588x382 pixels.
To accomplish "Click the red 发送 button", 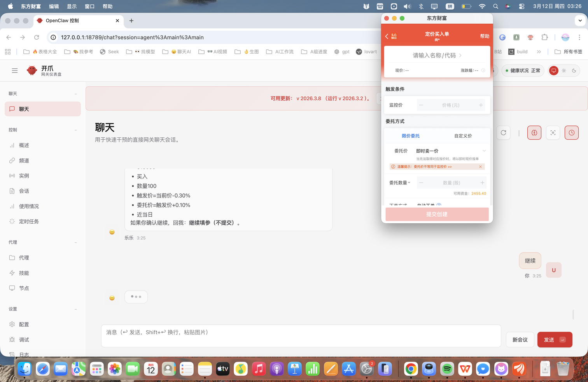I will click(x=554, y=340).
